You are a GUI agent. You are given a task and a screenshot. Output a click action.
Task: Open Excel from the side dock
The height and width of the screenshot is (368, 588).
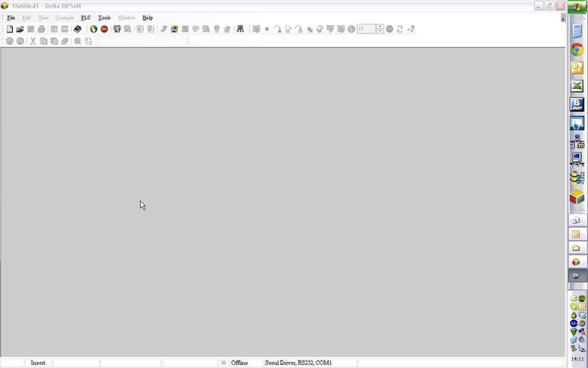577,86
